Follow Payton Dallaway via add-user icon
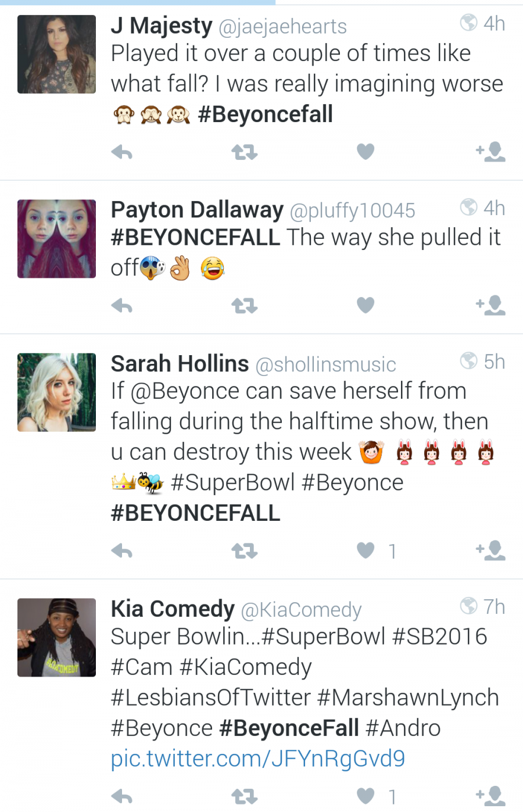The height and width of the screenshot is (812, 523). pyautogui.click(x=490, y=305)
